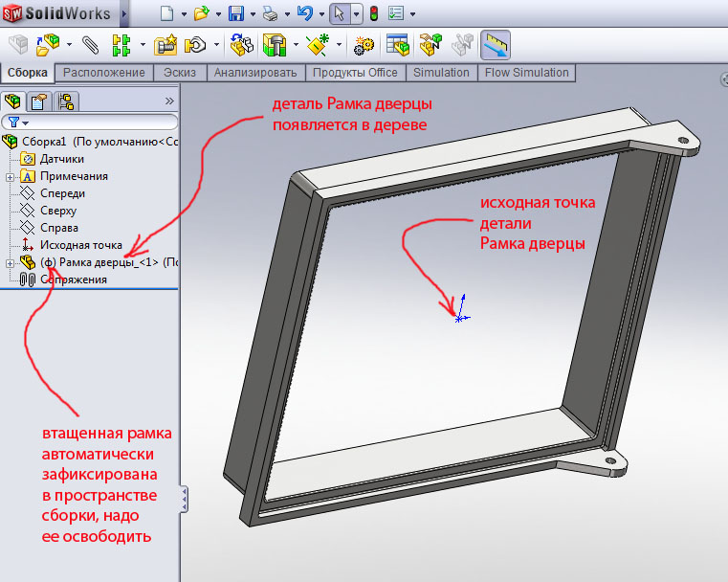The width and height of the screenshot is (728, 582).
Task: Select the Спереди plane in tree
Action: click(61, 193)
